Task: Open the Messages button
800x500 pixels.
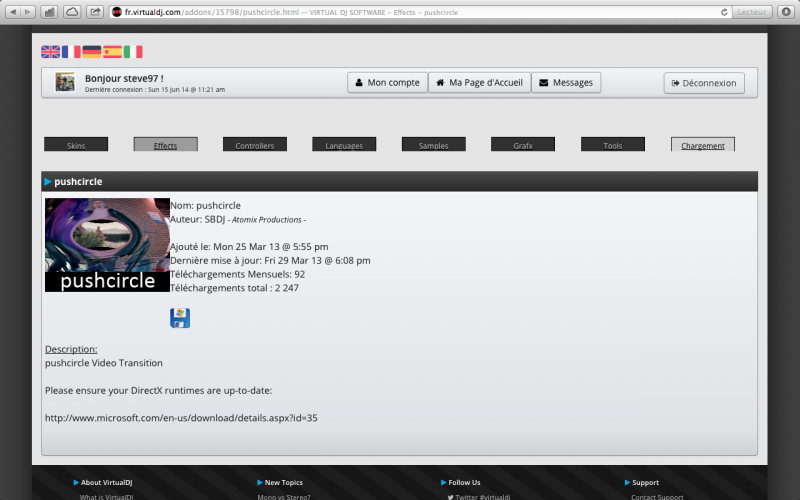Action: pyautogui.click(x=566, y=83)
